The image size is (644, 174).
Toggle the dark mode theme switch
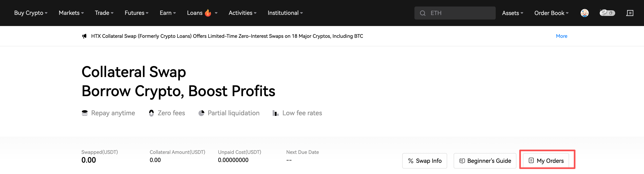coord(607,13)
